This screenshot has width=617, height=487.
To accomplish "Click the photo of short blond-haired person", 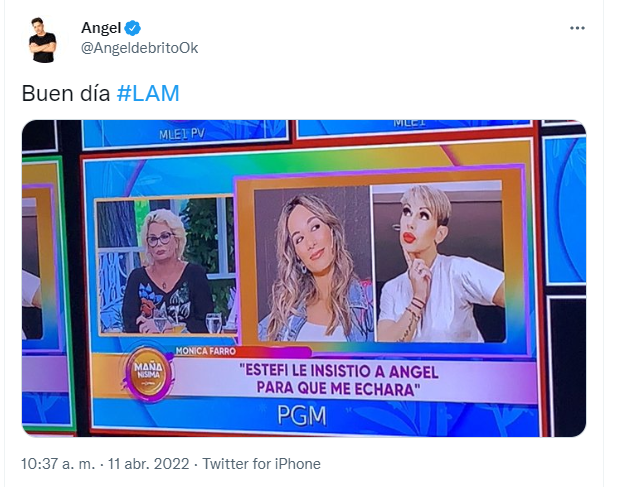I will click(x=438, y=262).
